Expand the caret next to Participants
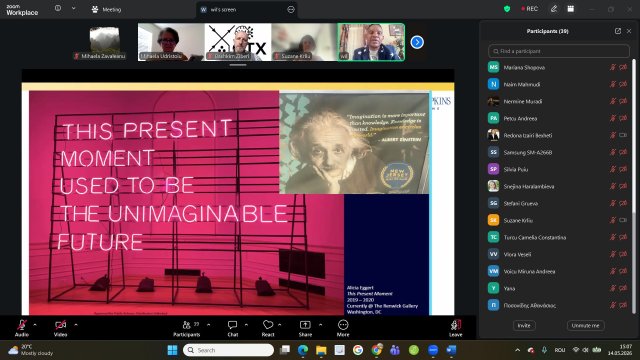 pos(209,325)
